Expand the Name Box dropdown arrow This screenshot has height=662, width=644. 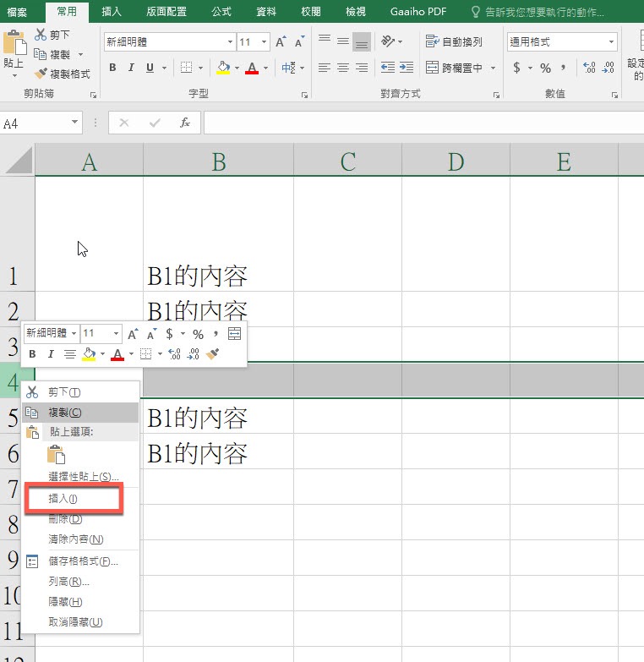tap(74, 123)
